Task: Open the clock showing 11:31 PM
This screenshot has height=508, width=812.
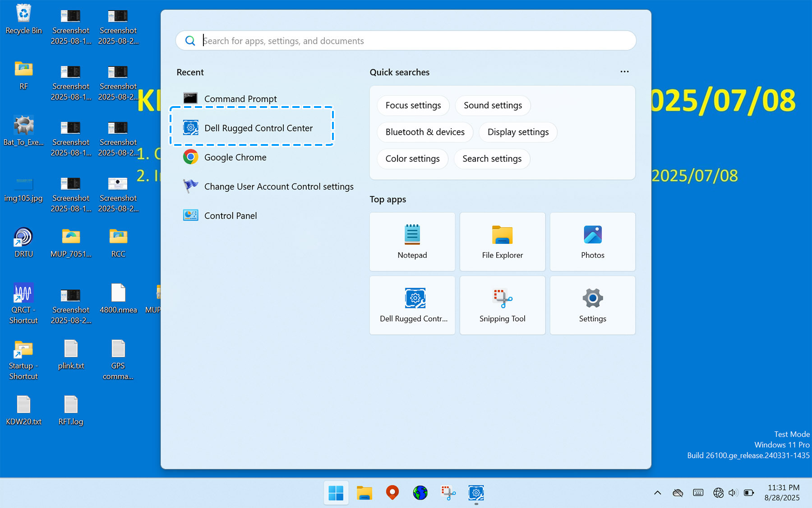Action: (x=782, y=493)
